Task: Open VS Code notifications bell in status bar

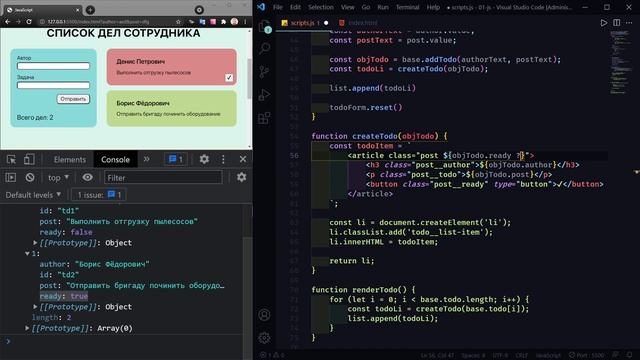Action: [629, 355]
